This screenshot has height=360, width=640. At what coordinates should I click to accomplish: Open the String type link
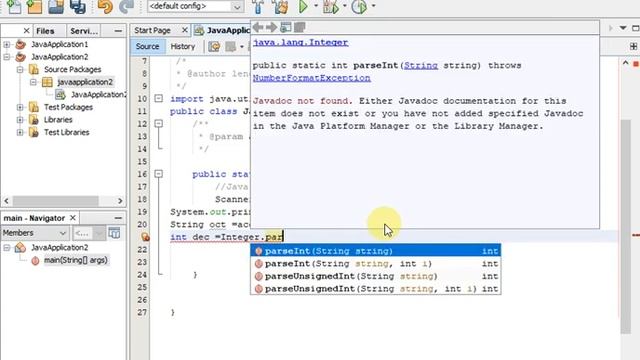click(x=421, y=65)
